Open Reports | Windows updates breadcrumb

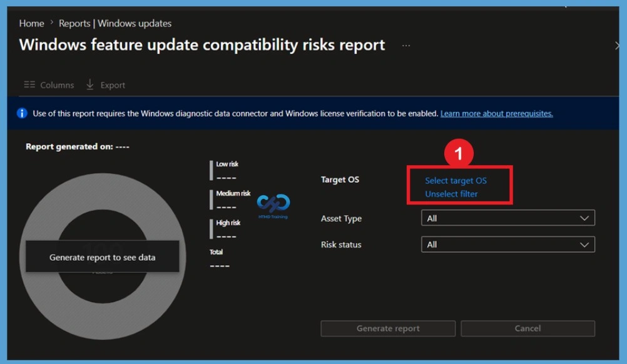[115, 24]
